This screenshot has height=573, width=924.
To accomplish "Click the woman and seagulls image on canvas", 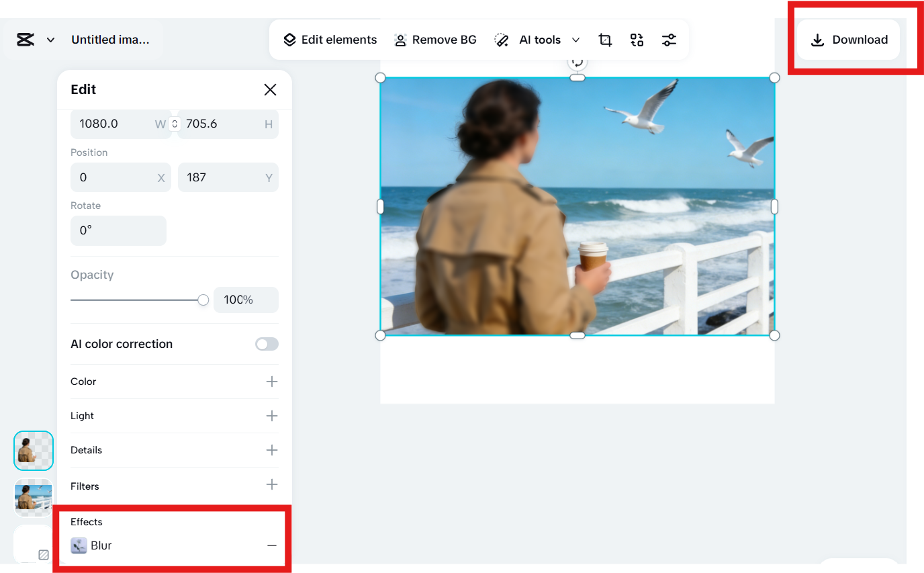I will (577, 206).
